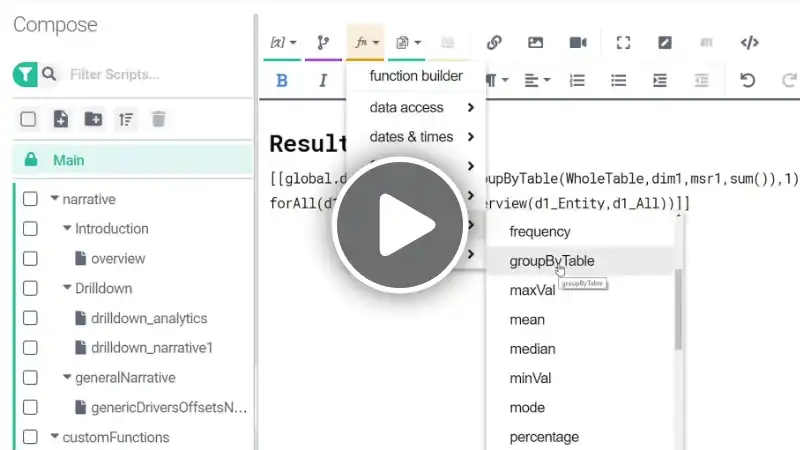Toggle fullscreen editor icon
The image size is (800, 450).
(623, 42)
